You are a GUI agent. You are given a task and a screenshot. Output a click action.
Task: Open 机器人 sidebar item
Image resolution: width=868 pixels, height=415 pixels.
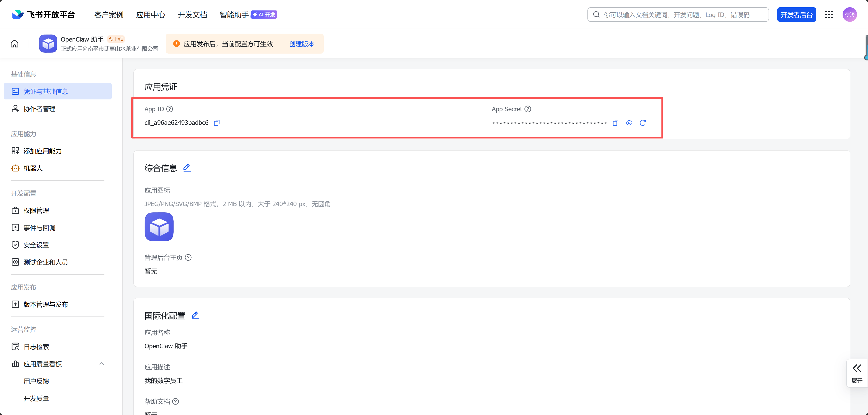[x=33, y=168]
